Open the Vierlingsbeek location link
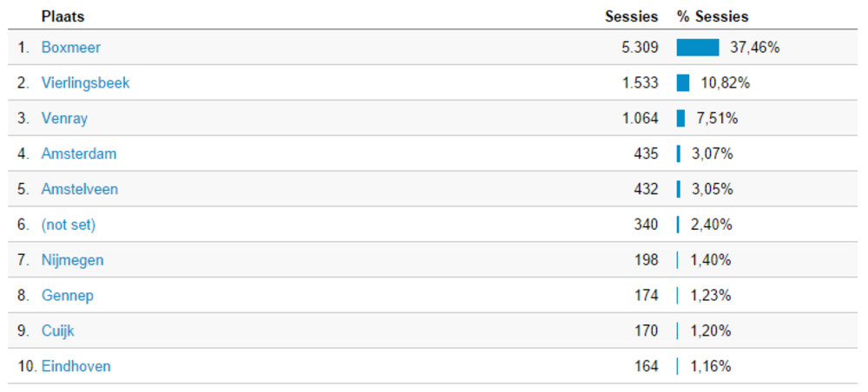The image size is (868, 392). point(85,83)
